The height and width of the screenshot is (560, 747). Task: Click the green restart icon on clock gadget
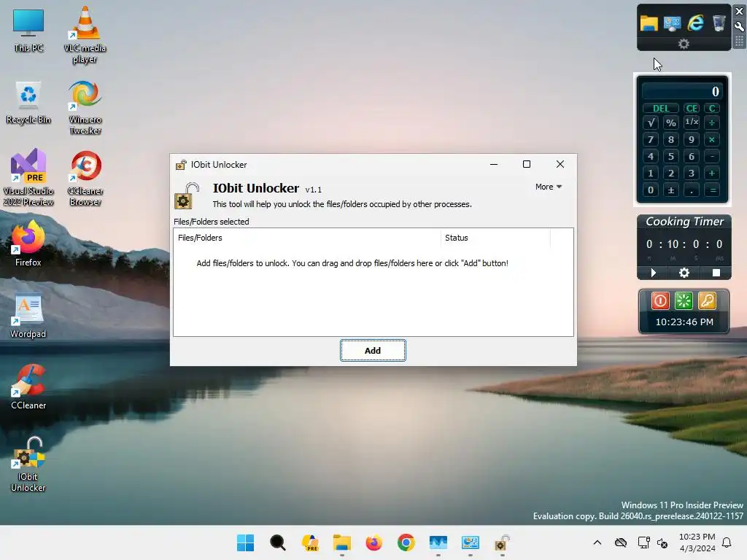684,301
